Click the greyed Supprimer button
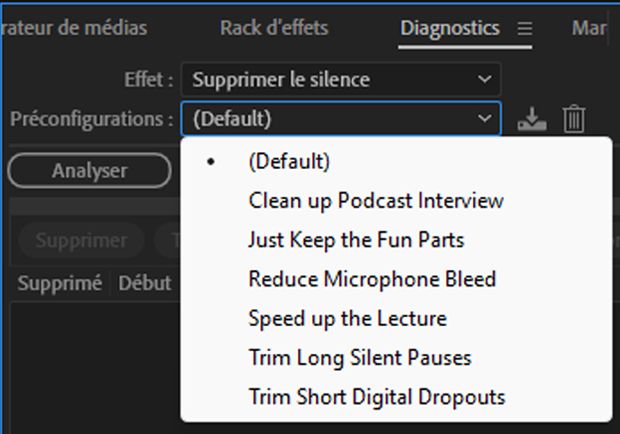The height and width of the screenshot is (434, 620). point(81,240)
